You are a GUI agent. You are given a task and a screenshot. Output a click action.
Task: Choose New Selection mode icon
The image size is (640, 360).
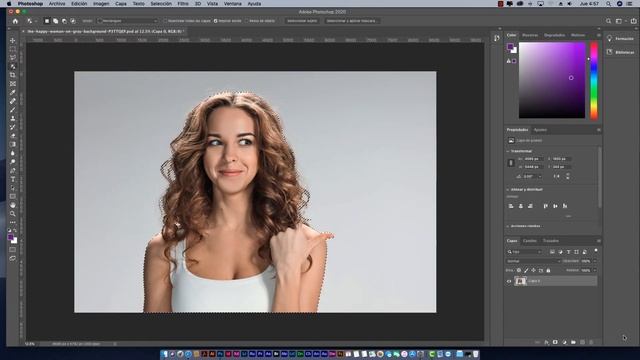(x=47, y=21)
